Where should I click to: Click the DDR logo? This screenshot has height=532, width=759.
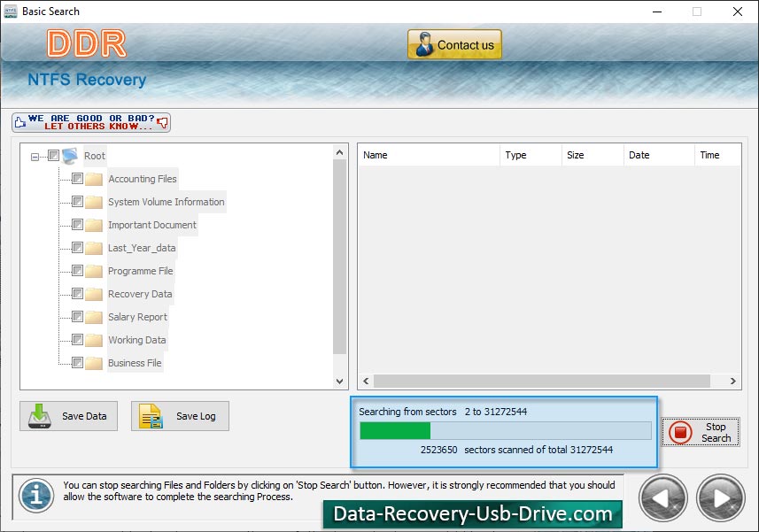87,43
